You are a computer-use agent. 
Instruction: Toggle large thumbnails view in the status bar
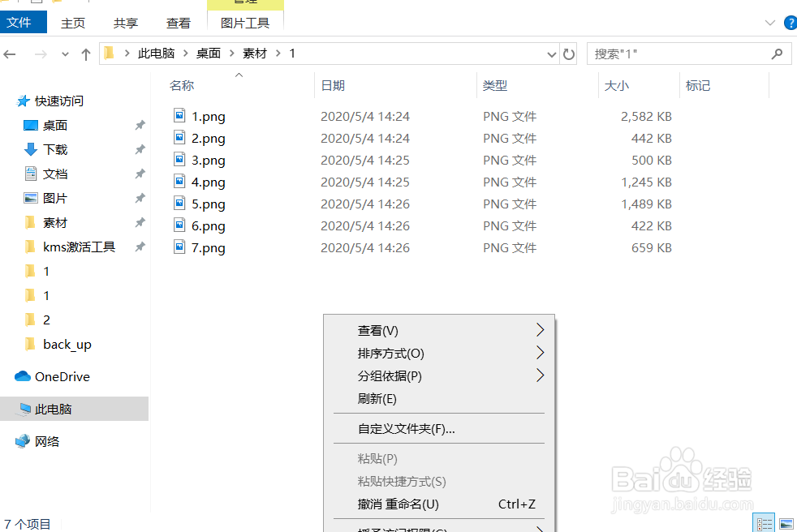785,522
